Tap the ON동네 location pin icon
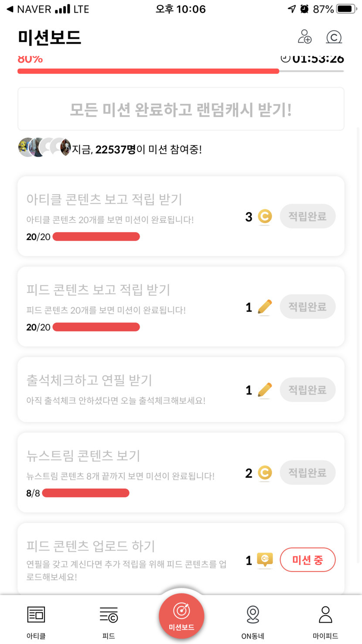The height and width of the screenshot is (644, 362). [x=253, y=614]
